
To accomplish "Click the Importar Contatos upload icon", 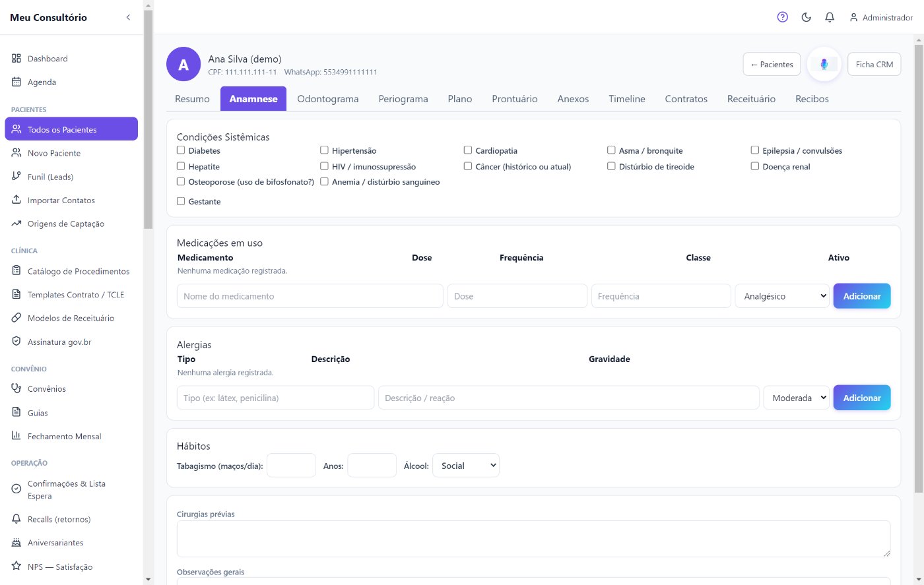I will coord(16,200).
